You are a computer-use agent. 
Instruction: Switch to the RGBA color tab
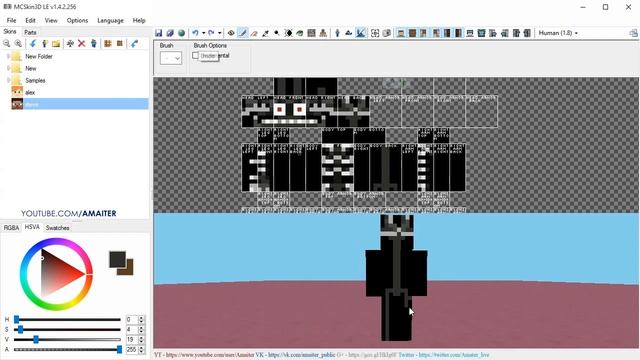11,228
